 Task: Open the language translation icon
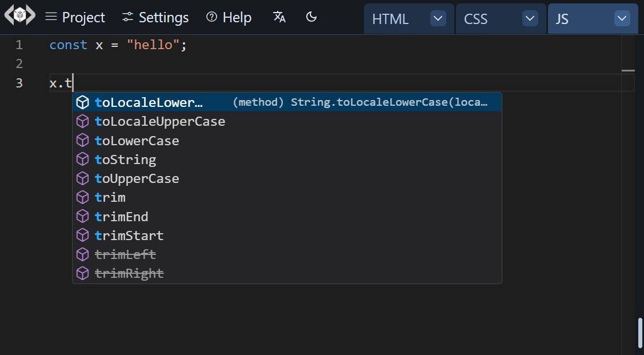[279, 18]
